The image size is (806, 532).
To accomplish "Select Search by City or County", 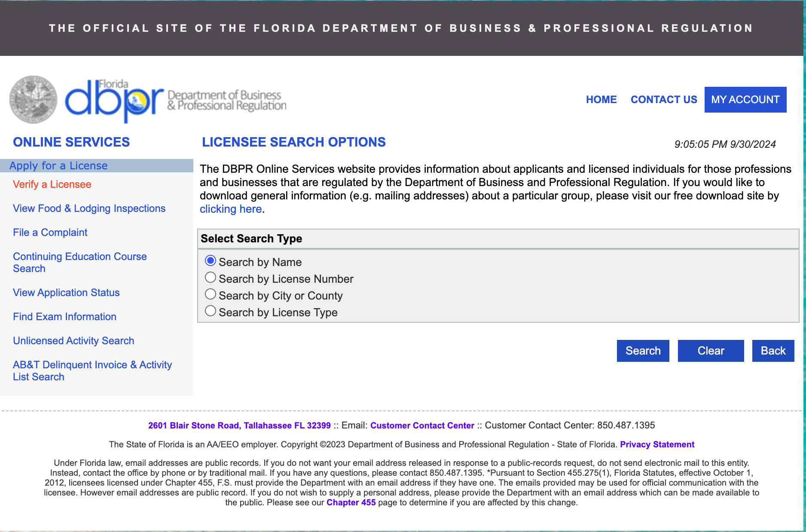I will click(211, 294).
